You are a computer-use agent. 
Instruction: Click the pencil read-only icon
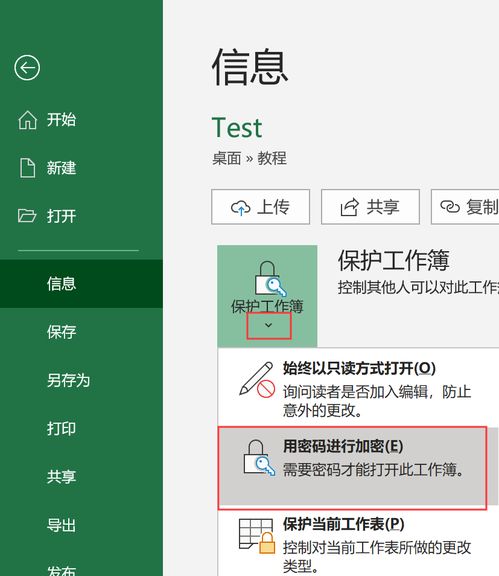(257, 379)
